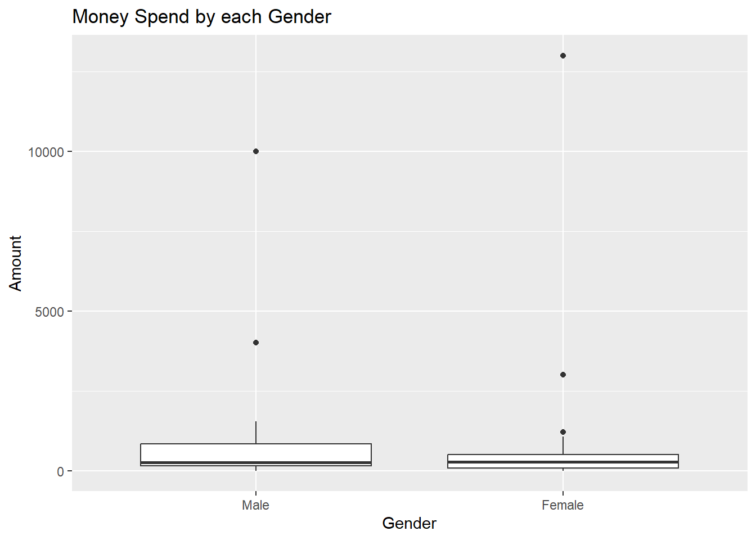Click the 'Female' x-axis tick label

[562, 505]
